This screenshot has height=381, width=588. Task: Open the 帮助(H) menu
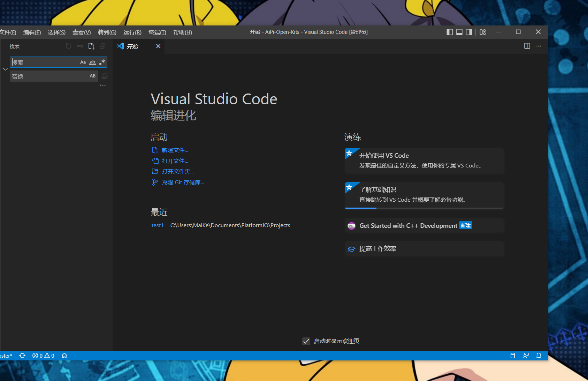point(183,32)
